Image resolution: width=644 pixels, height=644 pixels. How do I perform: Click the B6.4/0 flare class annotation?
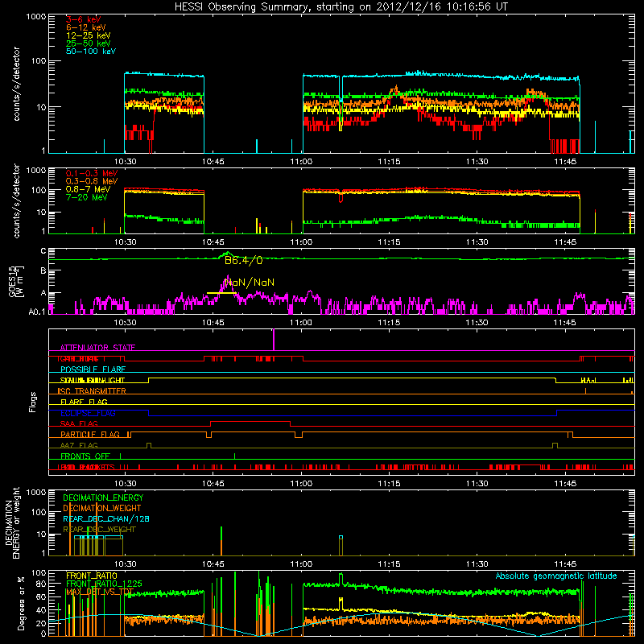click(244, 260)
